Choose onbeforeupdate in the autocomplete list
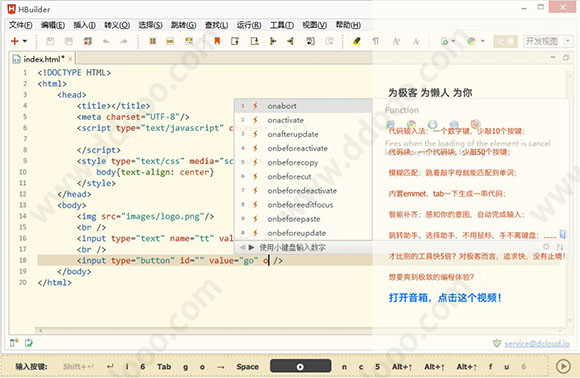The height and width of the screenshot is (378, 580). 303,233
